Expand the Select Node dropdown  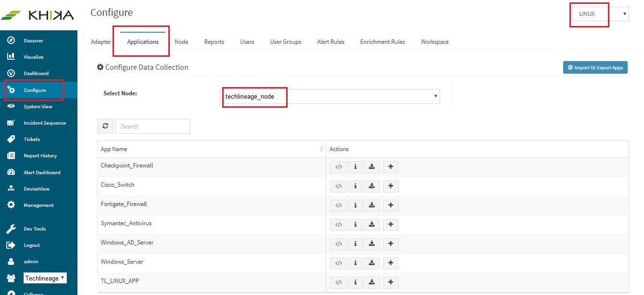tap(330, 96)
